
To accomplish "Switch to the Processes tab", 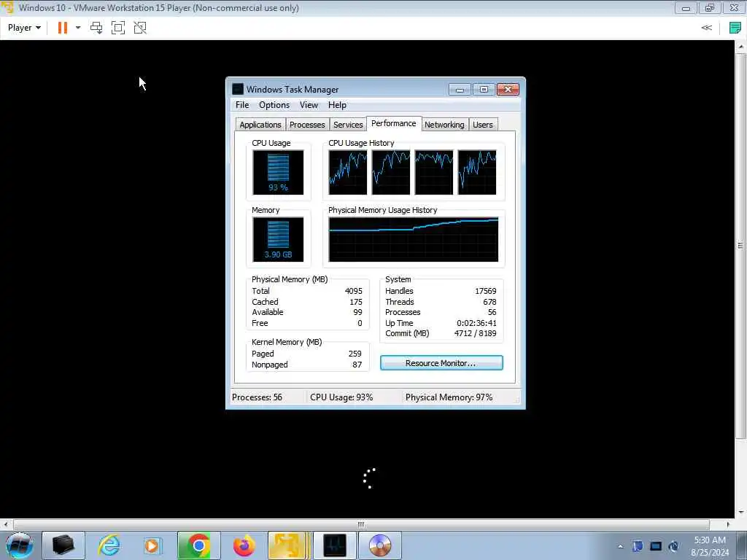I will [307, 125].
